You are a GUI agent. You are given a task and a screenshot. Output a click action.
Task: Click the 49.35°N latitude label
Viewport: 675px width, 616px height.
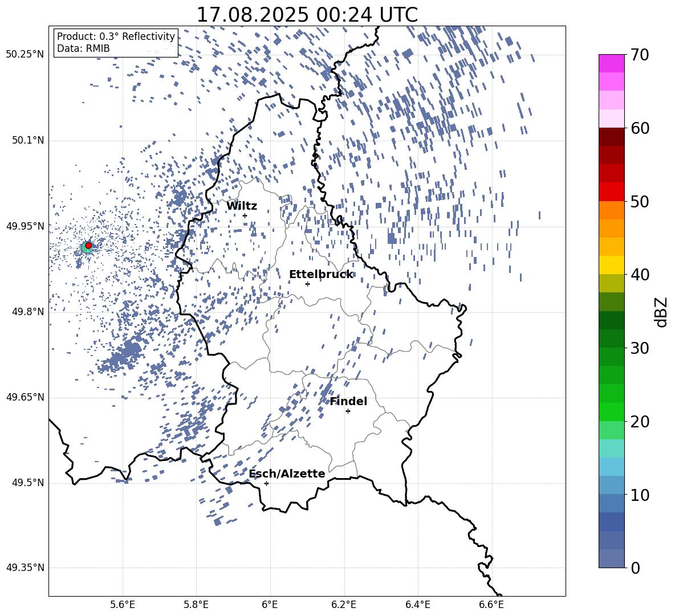(x=25, y=568)
